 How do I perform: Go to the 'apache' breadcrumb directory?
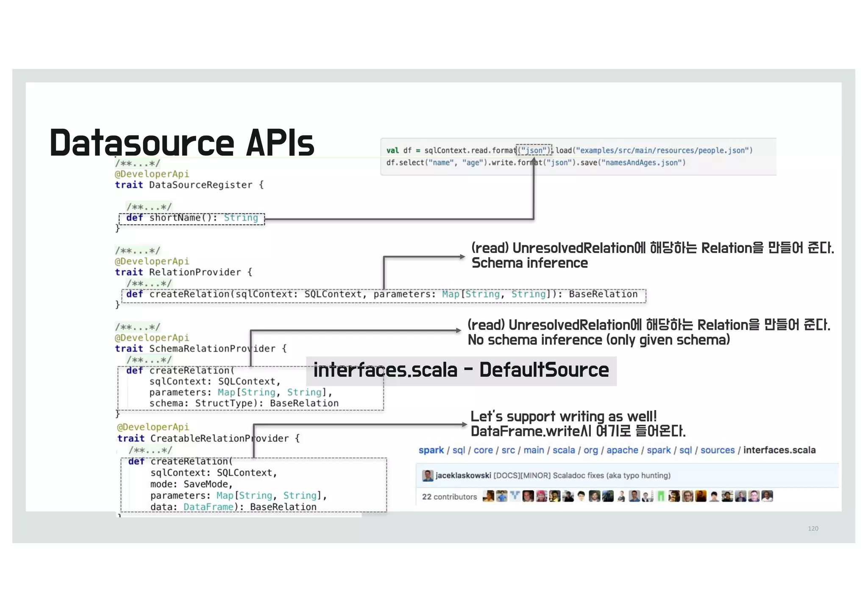click(622, 450)
